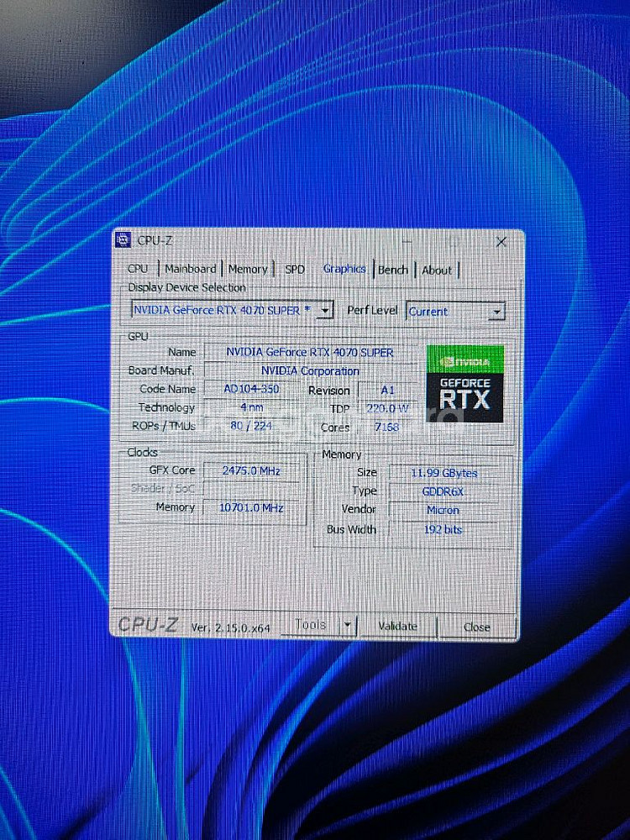Image resolution: width=630 pixels, height=840 pixels.
Task: Click the 192 bits bus width value
Action: 444,529
